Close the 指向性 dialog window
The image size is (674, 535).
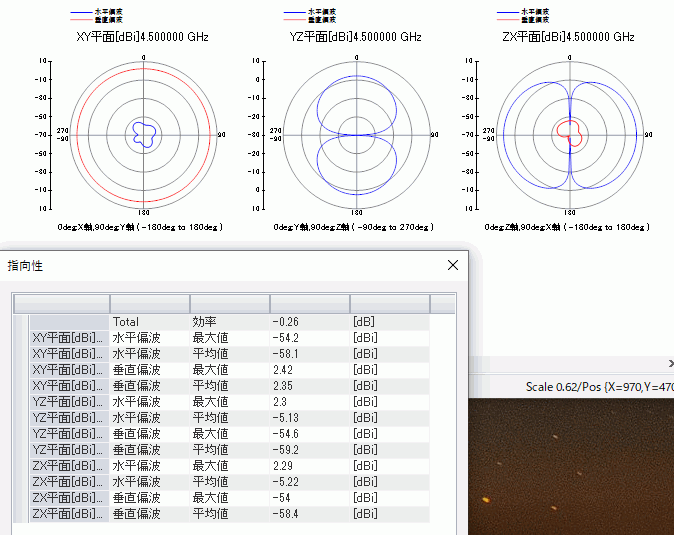pyautogui.click(x=453, y=265)
